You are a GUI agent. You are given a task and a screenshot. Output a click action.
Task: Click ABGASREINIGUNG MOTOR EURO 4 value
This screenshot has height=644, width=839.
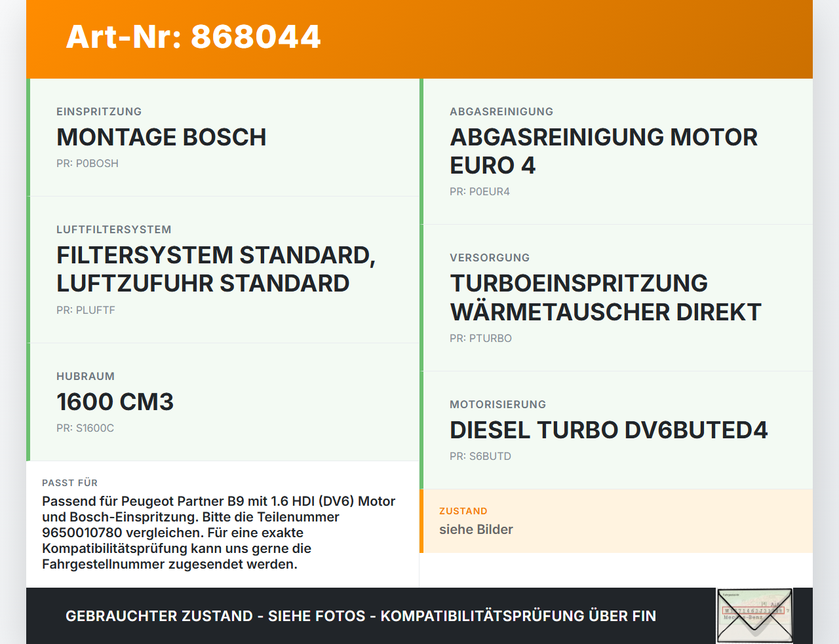pyautogui.click(x=604, y=151)
